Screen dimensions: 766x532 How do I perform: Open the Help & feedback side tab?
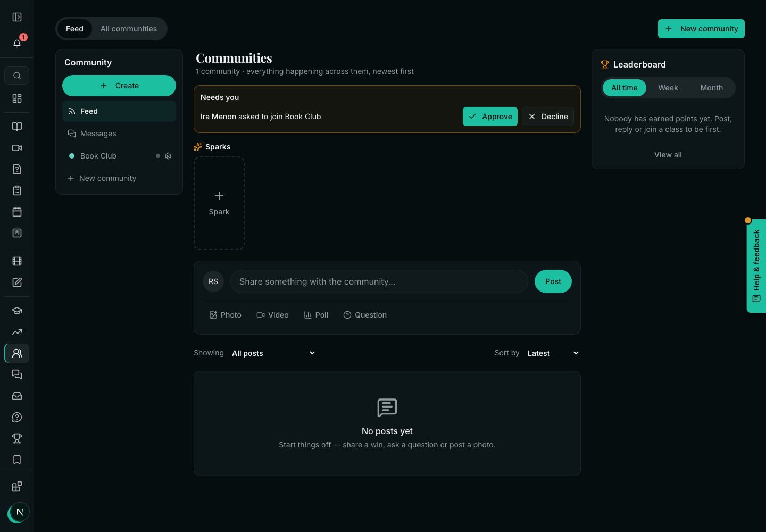pyautogui.click(x=756, y=266)
